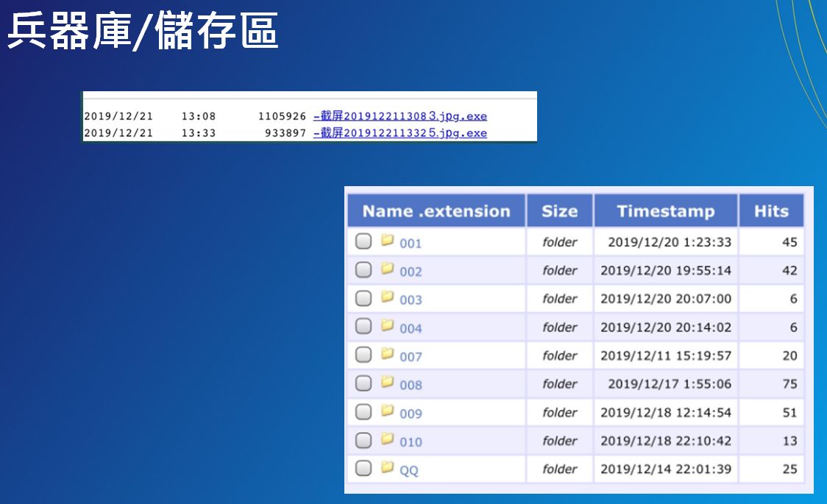Image resolution: width=827 pixels, height=504 pixels.
Task: Click the folder icon beside 002
Action: click(388, 269)
